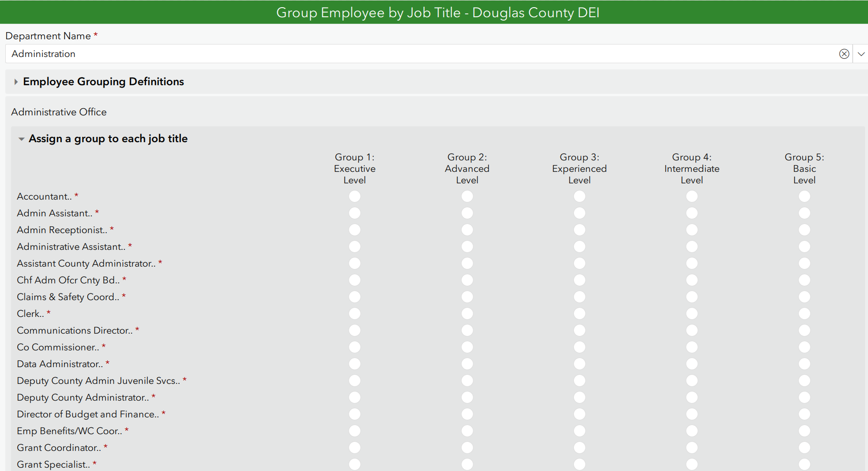Viewport: 868px width, 471px height.
Task: Choose Group 3 Experienced for Admin Receptionist
Action: (x=580, y=230)
